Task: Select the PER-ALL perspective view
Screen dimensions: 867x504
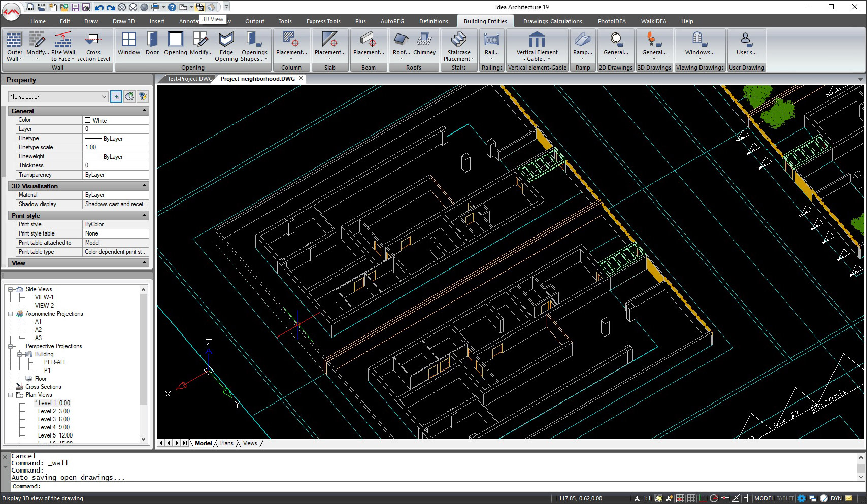Action: tap(55, 362)
